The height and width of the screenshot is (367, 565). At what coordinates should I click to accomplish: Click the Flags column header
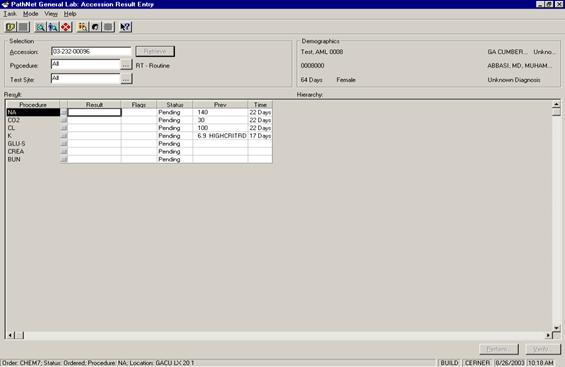tap(139, 105)
